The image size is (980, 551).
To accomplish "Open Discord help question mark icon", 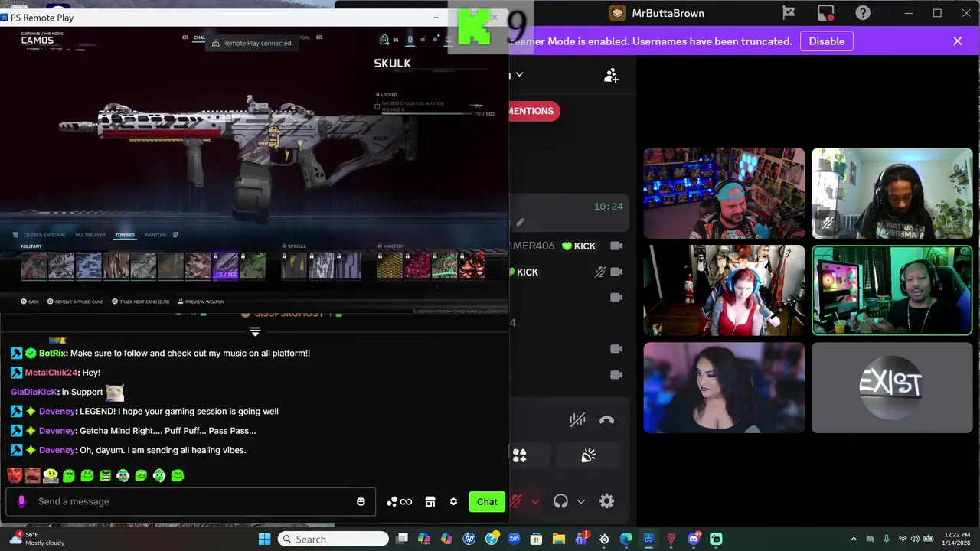I will [863, 13].
